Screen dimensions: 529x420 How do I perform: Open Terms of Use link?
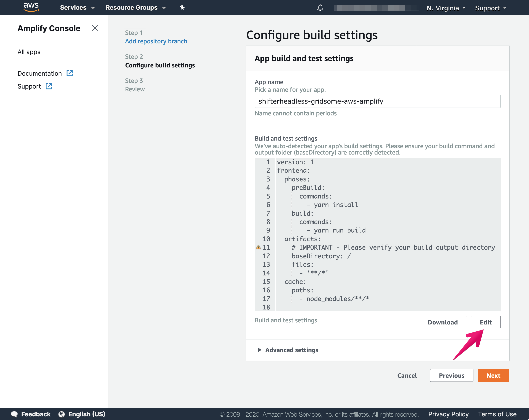(497, 414)
